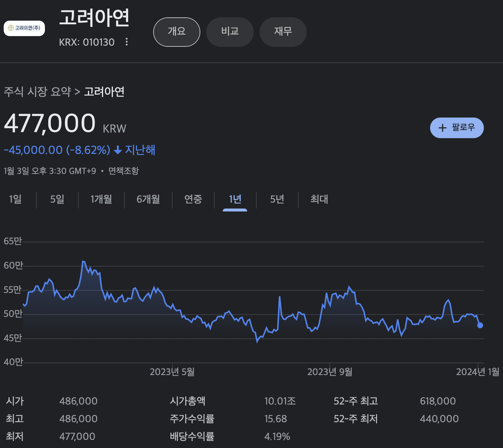Viewport: 503px width, 448px height.
Task: Select the 5일 chart range
Action: coord(57,199)
